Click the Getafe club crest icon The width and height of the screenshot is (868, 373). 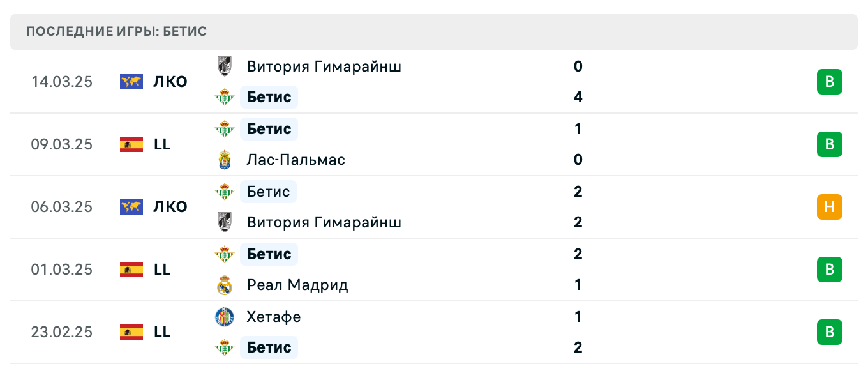(x=225, y=317)
